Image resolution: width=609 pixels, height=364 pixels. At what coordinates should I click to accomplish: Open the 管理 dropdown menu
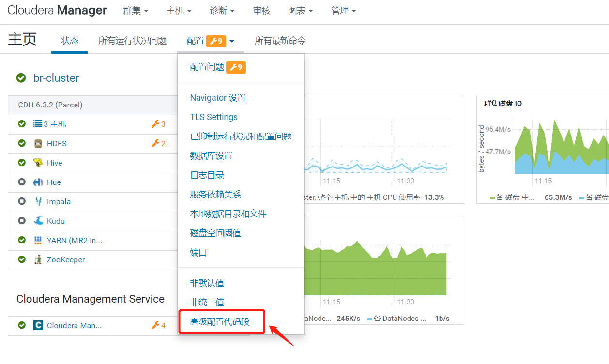[x=344, y=10]
